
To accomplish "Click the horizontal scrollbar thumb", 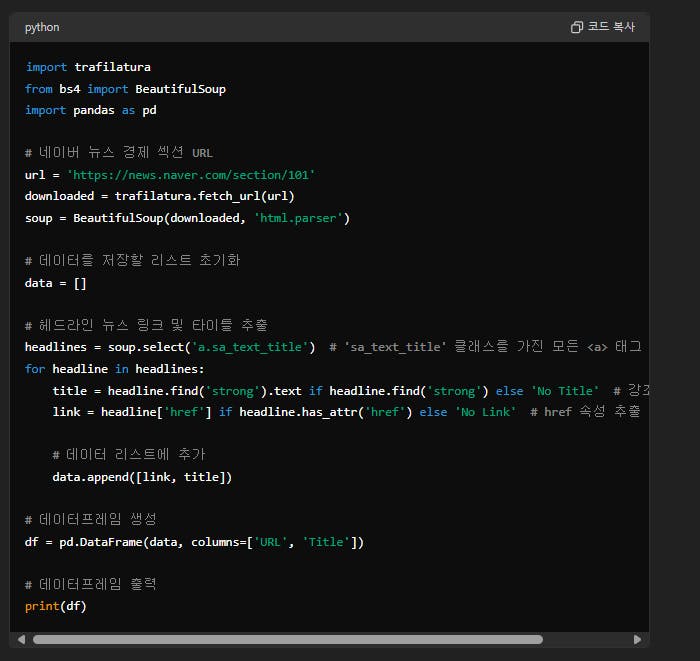I will (x=288, y=639).
